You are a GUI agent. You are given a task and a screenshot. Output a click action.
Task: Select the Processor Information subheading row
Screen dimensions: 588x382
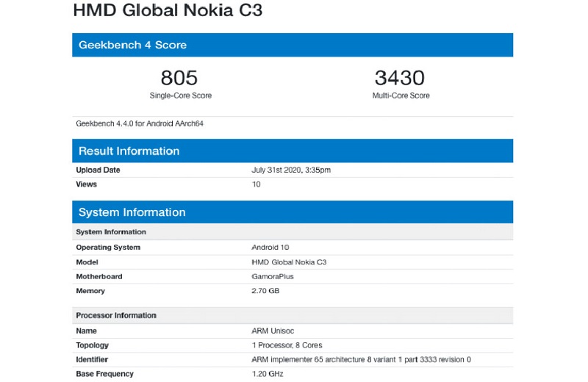point(116,315)
